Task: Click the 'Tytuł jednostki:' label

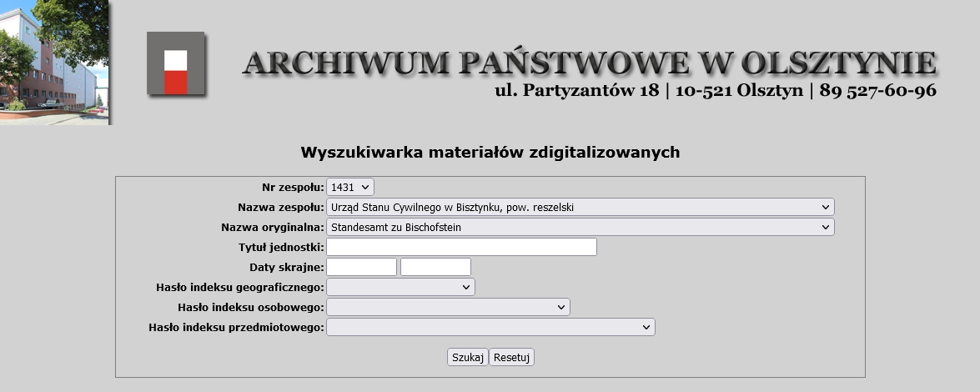Action: coord(281,247)
